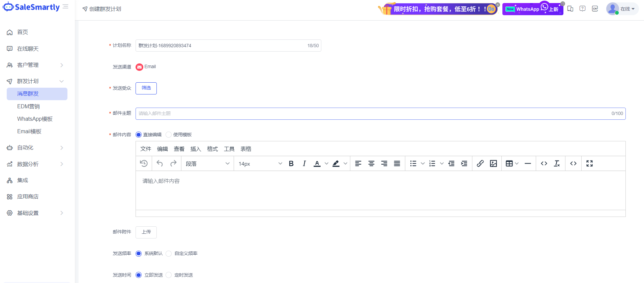Align text left
Image resolution: width=644 pixels, height=283 pixels.
[358, 164]
